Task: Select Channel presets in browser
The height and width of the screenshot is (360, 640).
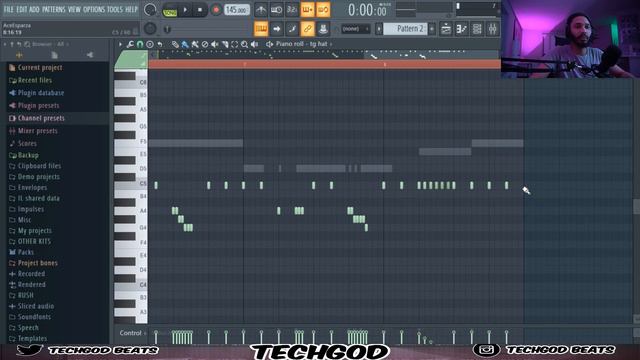Action: pos(41,118)
